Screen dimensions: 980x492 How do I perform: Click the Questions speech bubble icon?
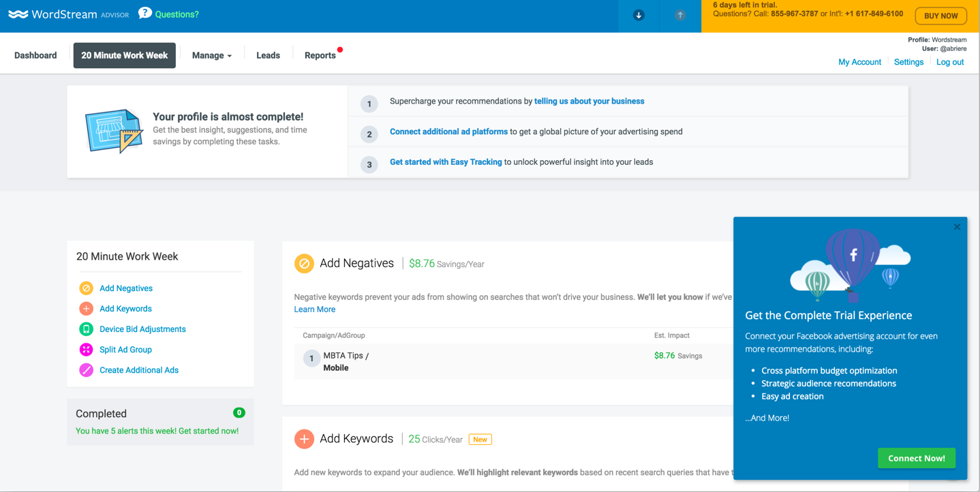(144, 13)
